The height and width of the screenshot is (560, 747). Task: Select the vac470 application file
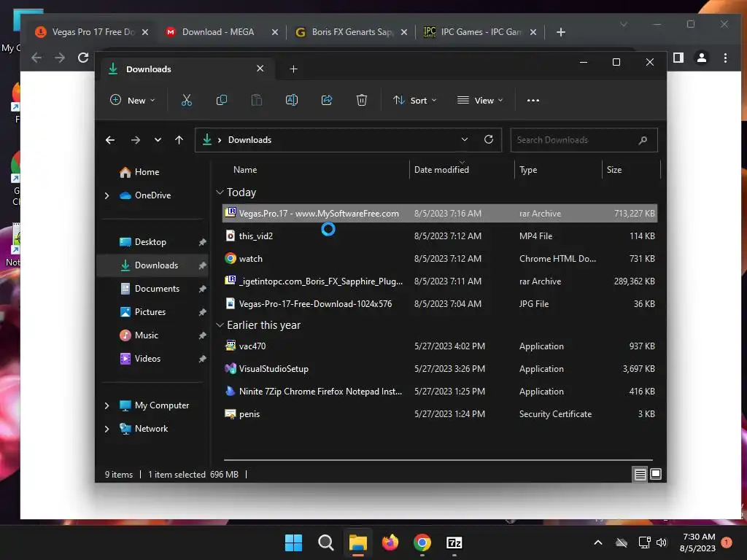point(440,346)
